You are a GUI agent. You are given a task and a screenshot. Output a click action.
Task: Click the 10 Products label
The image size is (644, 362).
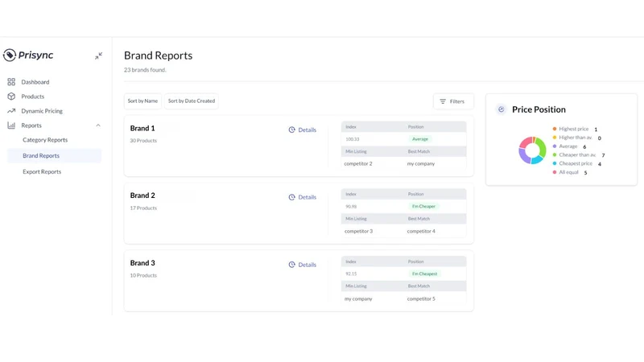pos(143,275)
